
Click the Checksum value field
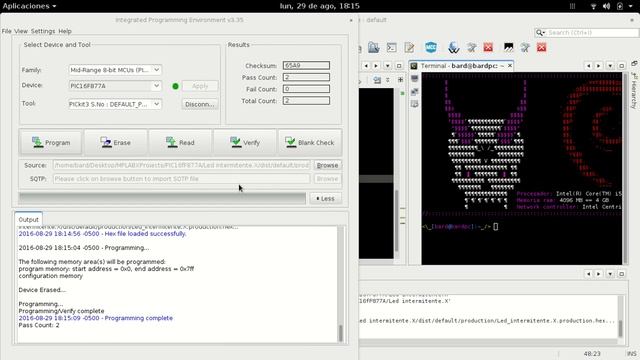click(306, 65)
